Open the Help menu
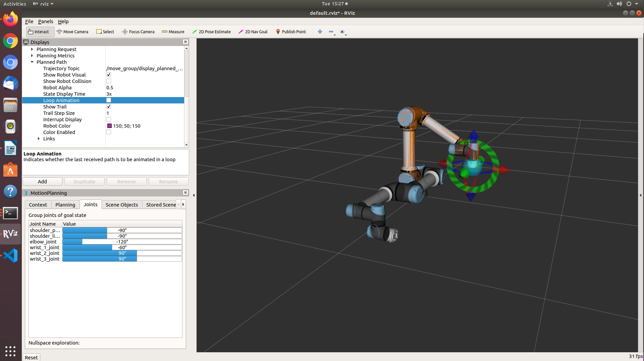Screen dimensions: 644x361 click(x=63, y=21)
